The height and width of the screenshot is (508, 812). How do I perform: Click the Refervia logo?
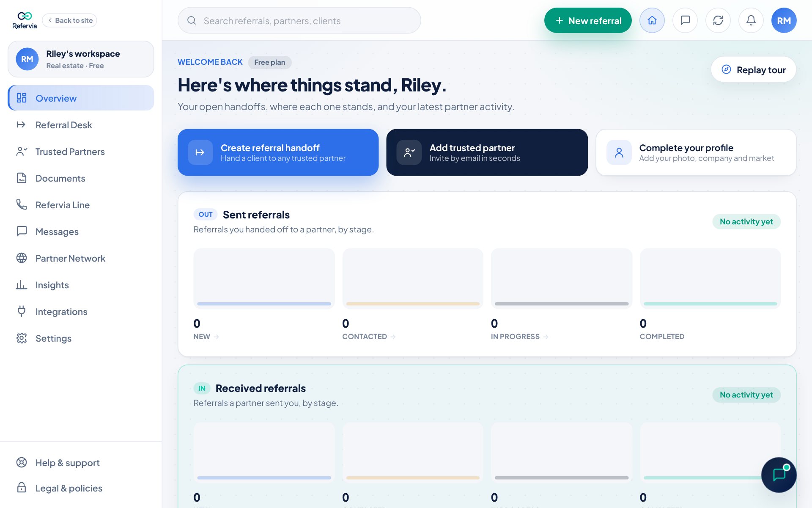25,20
